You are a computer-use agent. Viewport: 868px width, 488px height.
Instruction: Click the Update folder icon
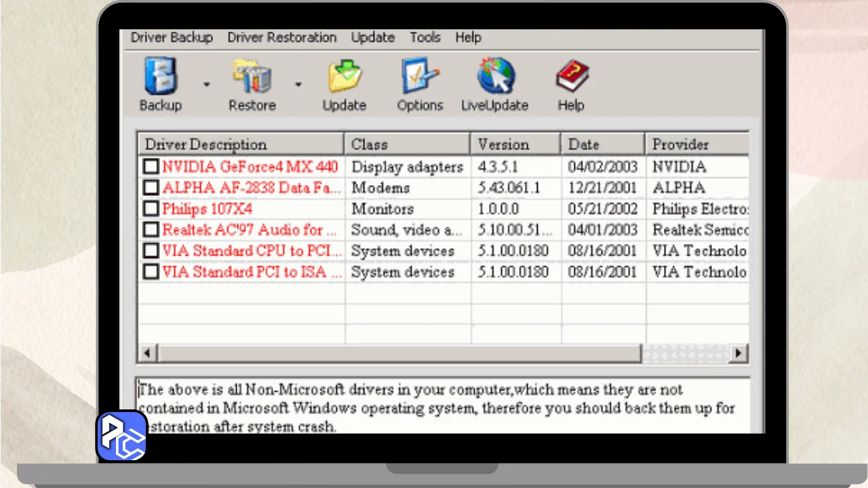click(x=344, y=76)
